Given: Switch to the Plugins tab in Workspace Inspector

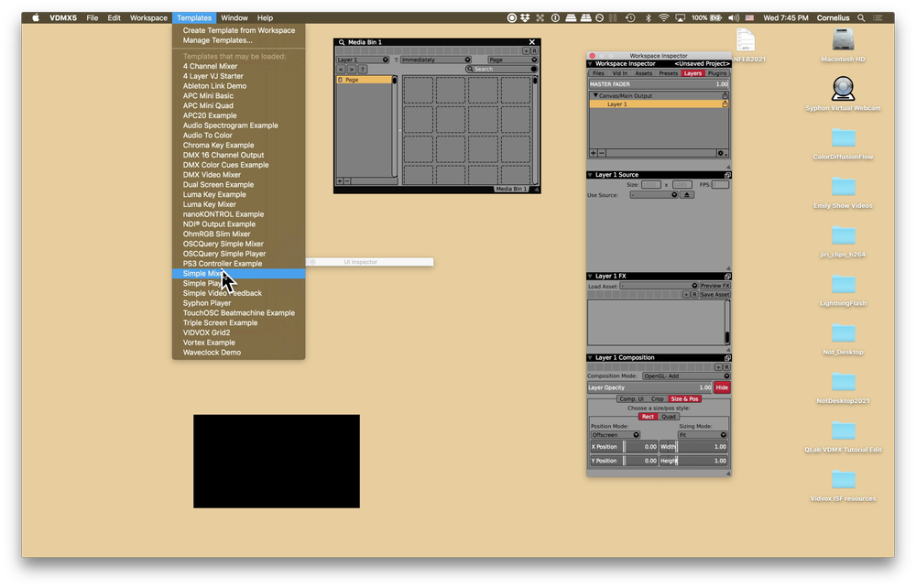Looking at the screenshot, I should 717,73.
